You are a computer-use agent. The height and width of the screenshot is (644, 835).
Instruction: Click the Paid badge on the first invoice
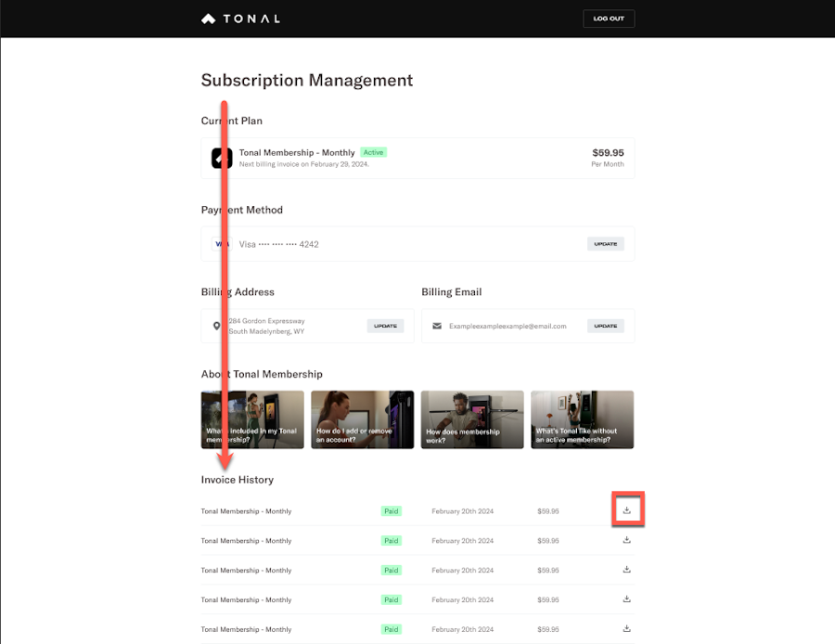[392, 511]
